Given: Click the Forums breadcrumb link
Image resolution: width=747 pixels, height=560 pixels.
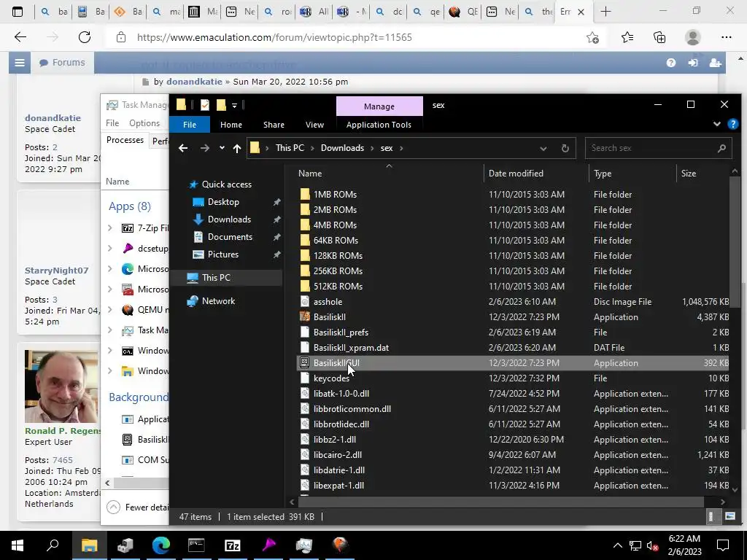Looking at the screenshot, I should tap(63, 63).
